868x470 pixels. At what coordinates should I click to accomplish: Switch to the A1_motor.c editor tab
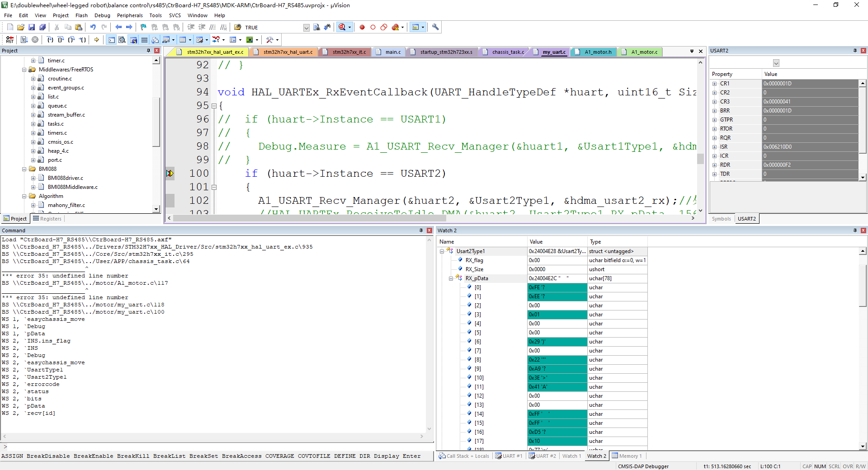point(639,52)
